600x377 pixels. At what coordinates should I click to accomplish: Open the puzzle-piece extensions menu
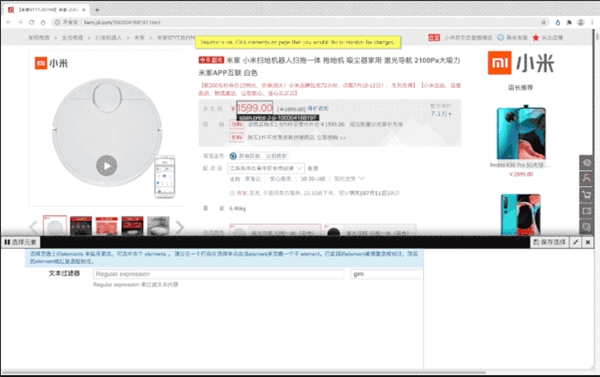coord(569,22)
